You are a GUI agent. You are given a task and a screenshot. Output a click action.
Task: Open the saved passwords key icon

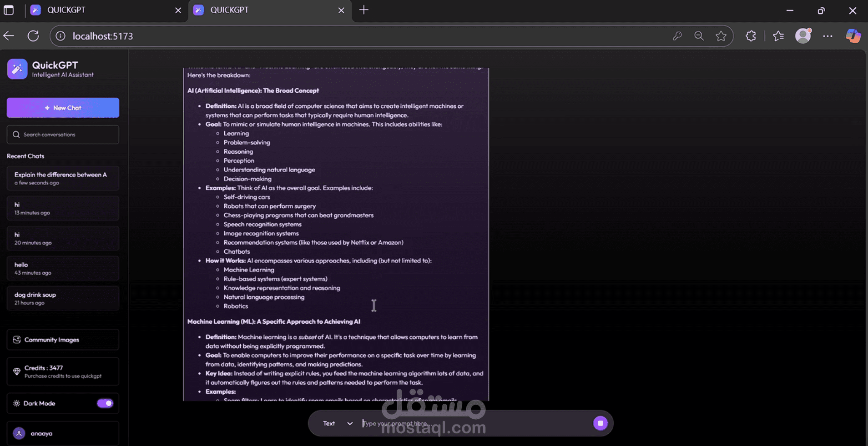677,36
